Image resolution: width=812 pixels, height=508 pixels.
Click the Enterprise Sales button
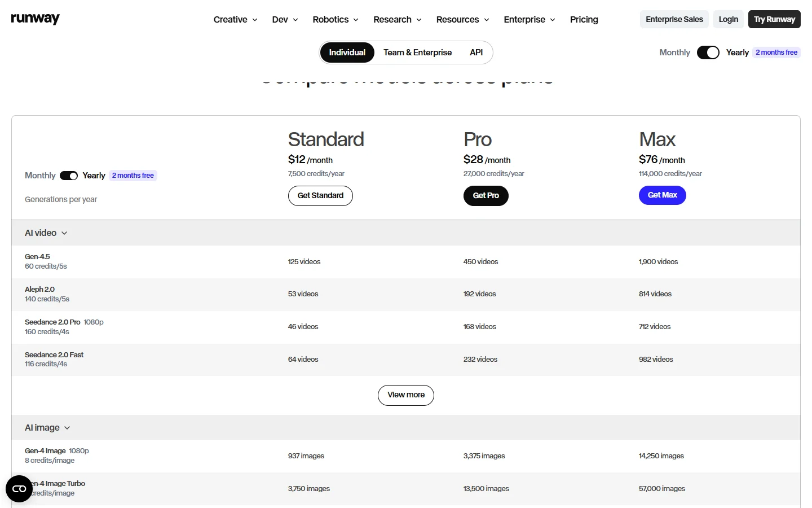[x=674, y=19]
